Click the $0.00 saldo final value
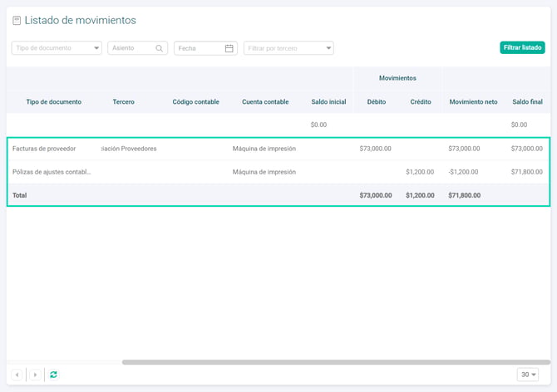This screenshot has width=557, height=392. point(519,125)
